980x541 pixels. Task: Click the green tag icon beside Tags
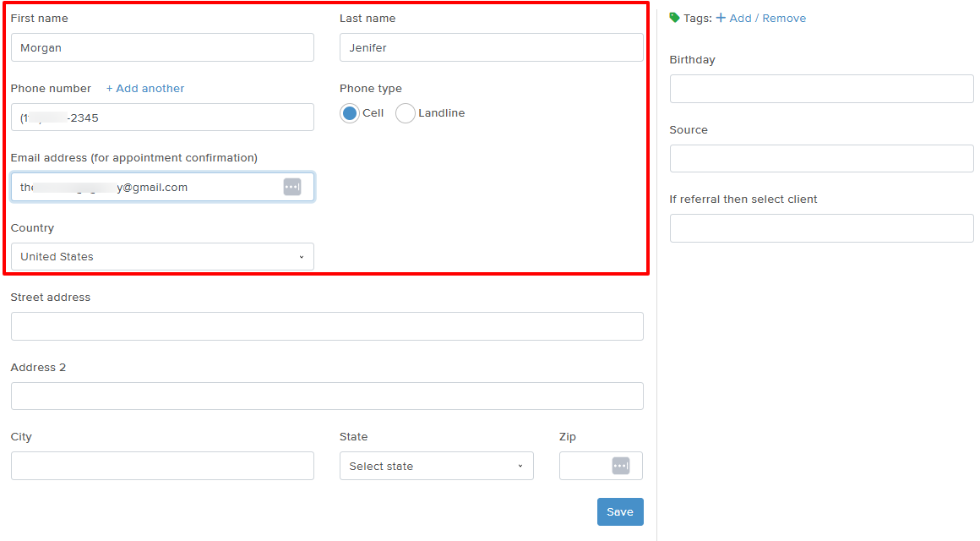pyautogui.click(x=674, y=18)
